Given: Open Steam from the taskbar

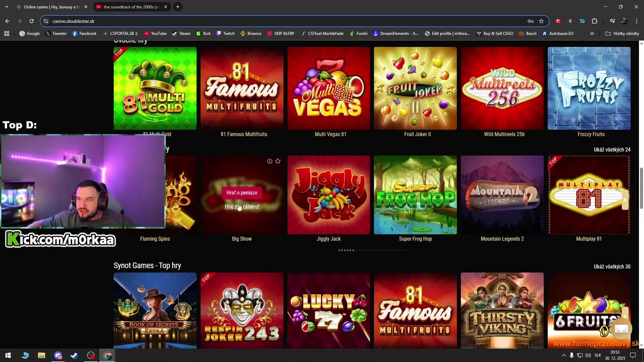Looking at the screenshot, I should coord(74,355).
